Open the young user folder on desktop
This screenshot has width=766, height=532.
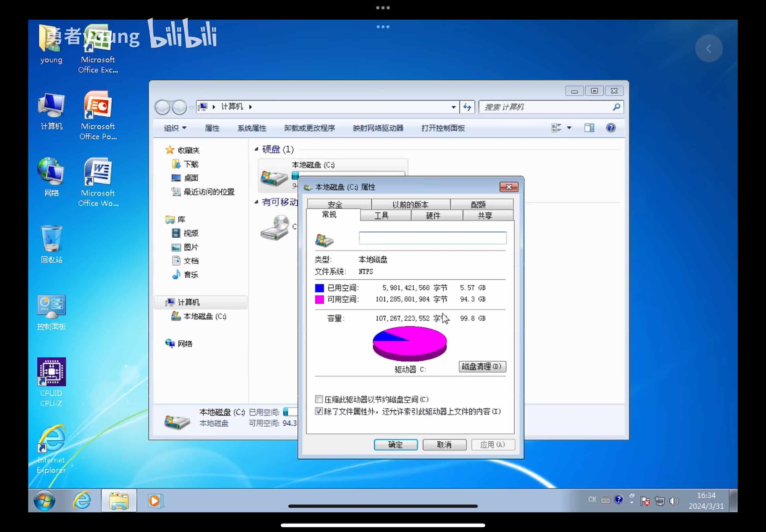[51, 44]
